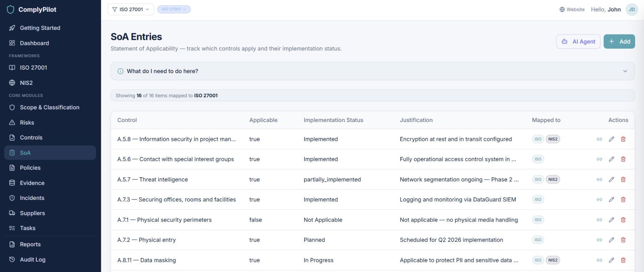Open the ISO 27001 filter dropdown
The height and width of the screenshot is (272, 644).
131,9
